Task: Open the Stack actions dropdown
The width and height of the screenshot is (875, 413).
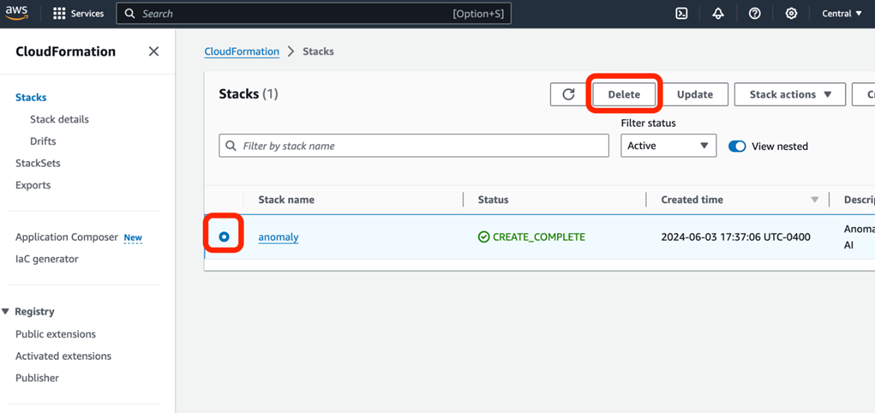Action: tap(790, 94)
